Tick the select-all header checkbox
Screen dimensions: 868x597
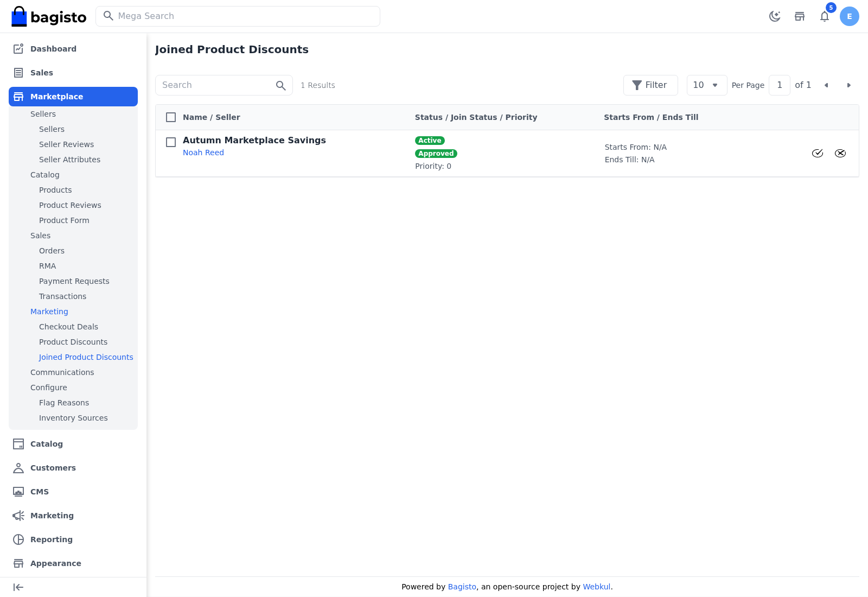point(171,117)
